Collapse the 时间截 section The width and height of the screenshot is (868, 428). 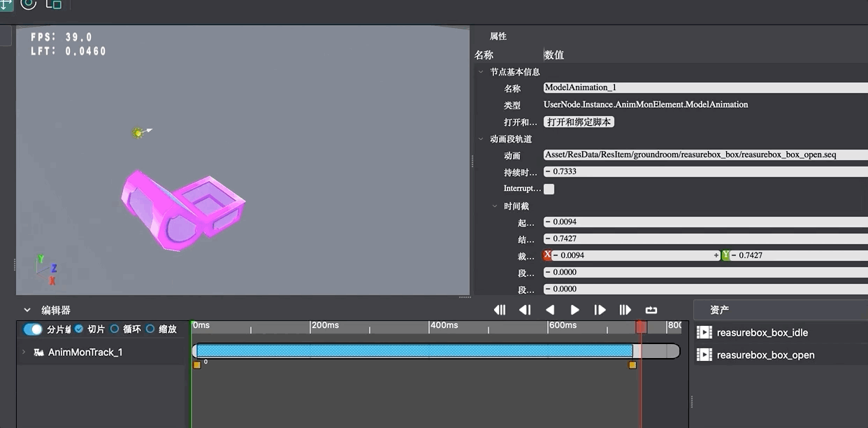tap(495, 206)
